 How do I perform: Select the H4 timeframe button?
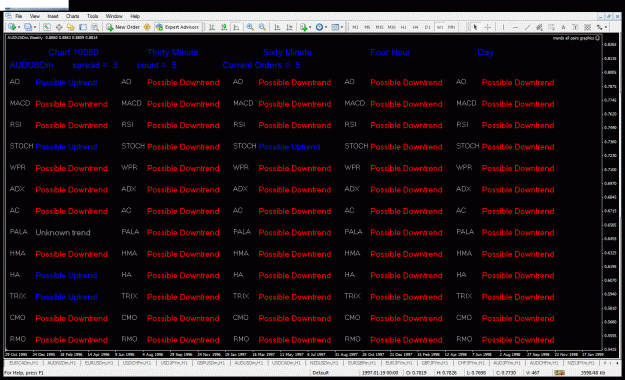[415, 27]
